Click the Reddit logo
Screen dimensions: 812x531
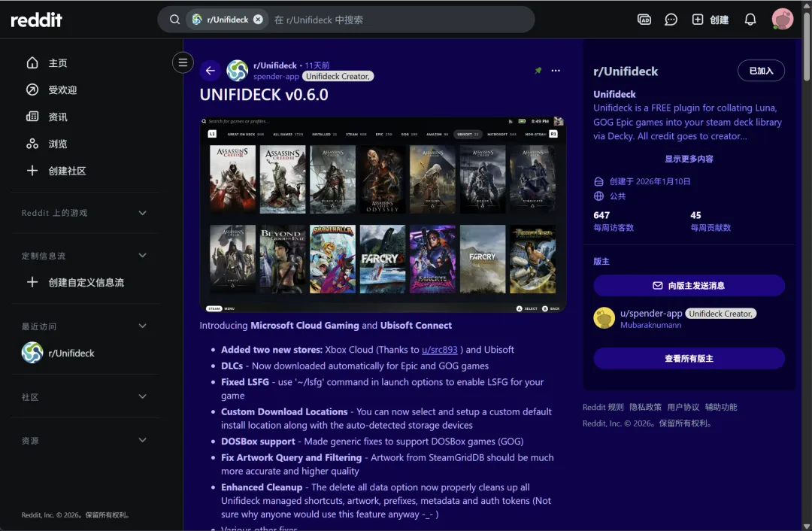click(36, 20)
